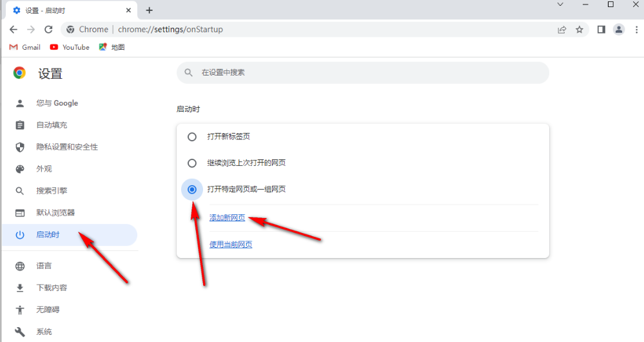Open Chrome's three-dot menu
Image resolution: width=644 pixels, height=342 pixels.
637,30
